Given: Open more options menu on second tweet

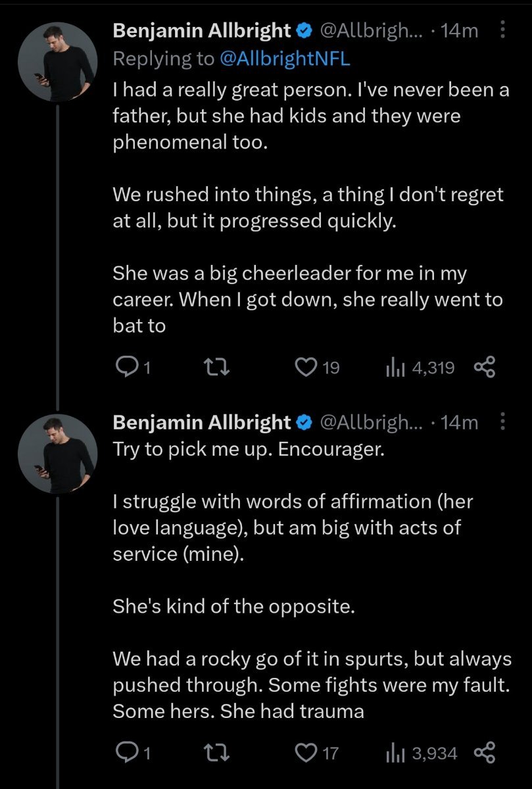Looking at the screenshot, I should (503, 421).
